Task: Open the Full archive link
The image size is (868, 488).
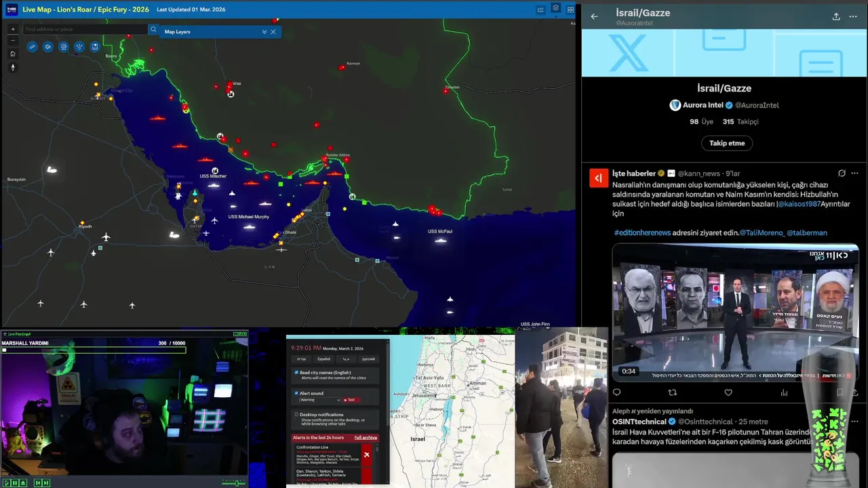Action: click(x=366, y=438)
